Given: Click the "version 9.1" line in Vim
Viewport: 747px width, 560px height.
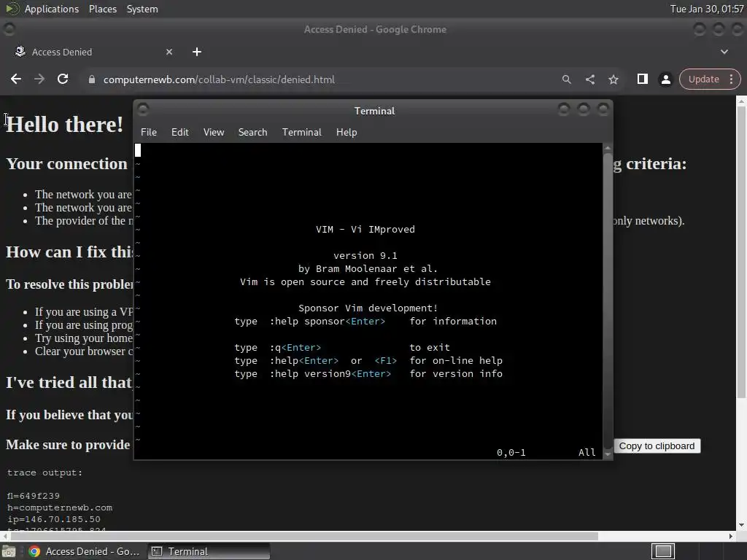Looking at the screenshot, I should tap(365, 256).
